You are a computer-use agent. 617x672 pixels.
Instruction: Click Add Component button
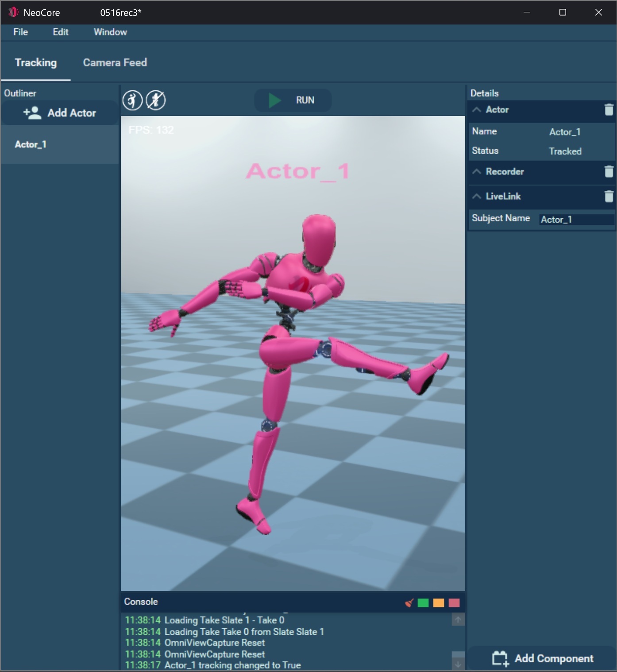543,659
